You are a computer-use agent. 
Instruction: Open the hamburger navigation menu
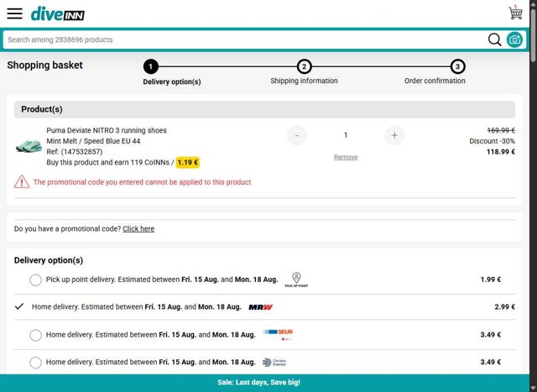coord(15,13)
